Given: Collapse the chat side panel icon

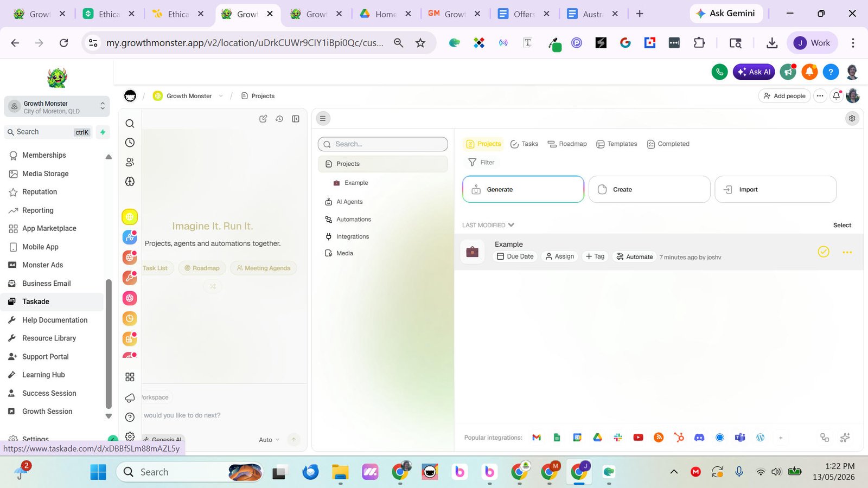Looking at the screenshot, I should (x=296, y=119).
